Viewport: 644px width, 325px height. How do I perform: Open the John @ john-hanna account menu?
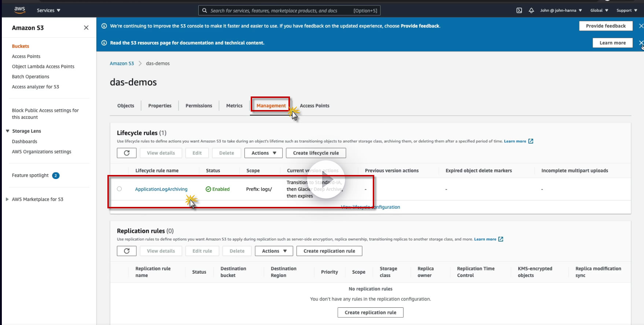tap(561, 10)
